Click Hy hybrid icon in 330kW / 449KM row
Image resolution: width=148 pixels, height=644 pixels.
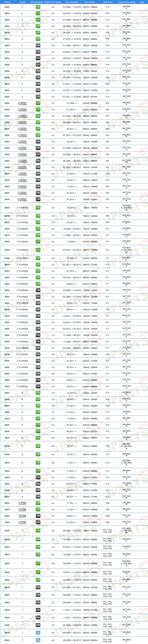[38, 633]
